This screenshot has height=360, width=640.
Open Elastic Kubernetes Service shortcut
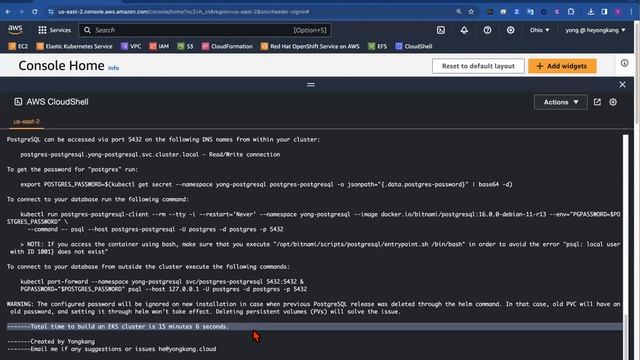(x=74, y=46)
